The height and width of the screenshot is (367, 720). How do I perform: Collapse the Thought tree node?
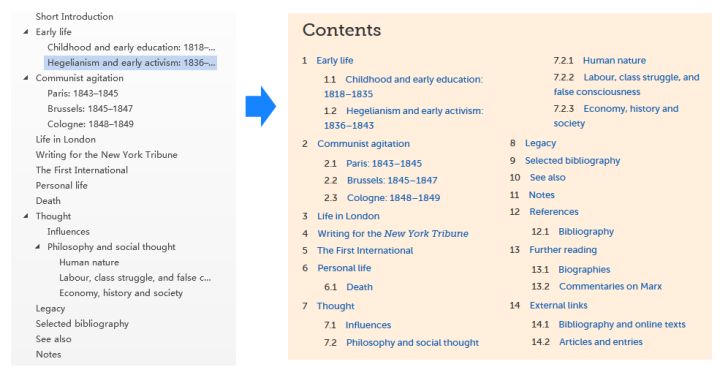pyautogui.click(x=26, y=216)
